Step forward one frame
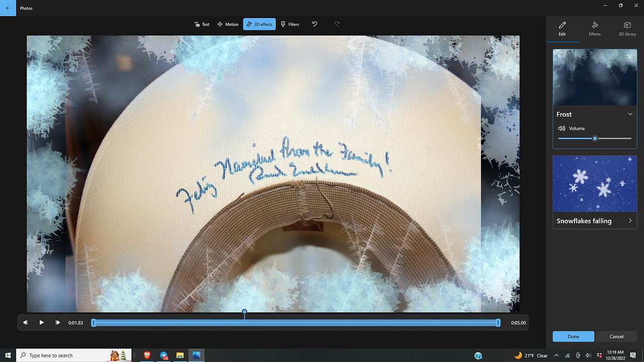Screen dimensions: 644x362 57,323
